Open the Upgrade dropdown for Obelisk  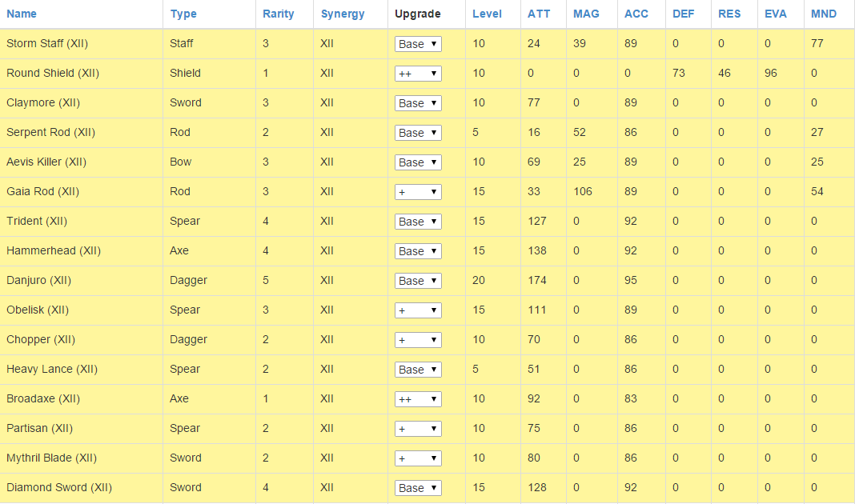(x=417, y=310)
